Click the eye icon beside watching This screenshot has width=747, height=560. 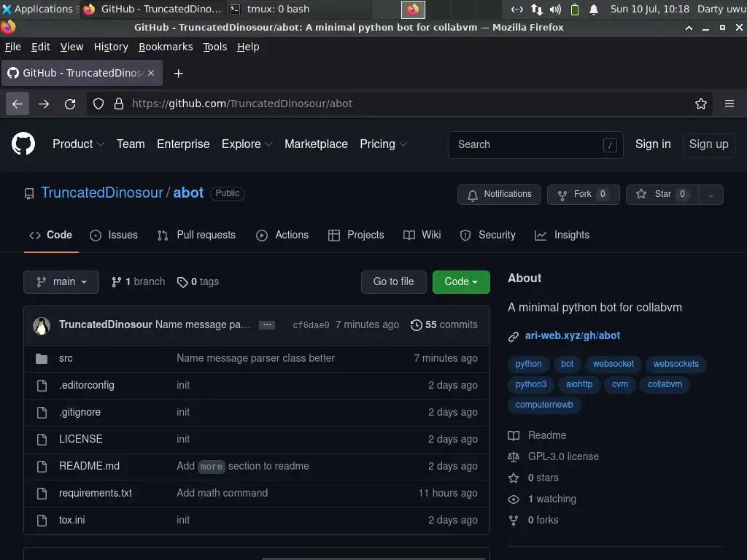click(514, 499)
